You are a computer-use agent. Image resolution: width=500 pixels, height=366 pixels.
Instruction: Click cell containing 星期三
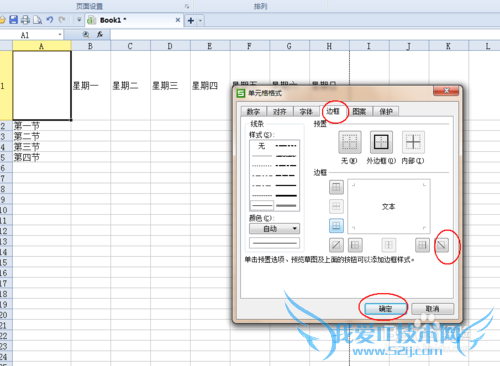point(170,86)
